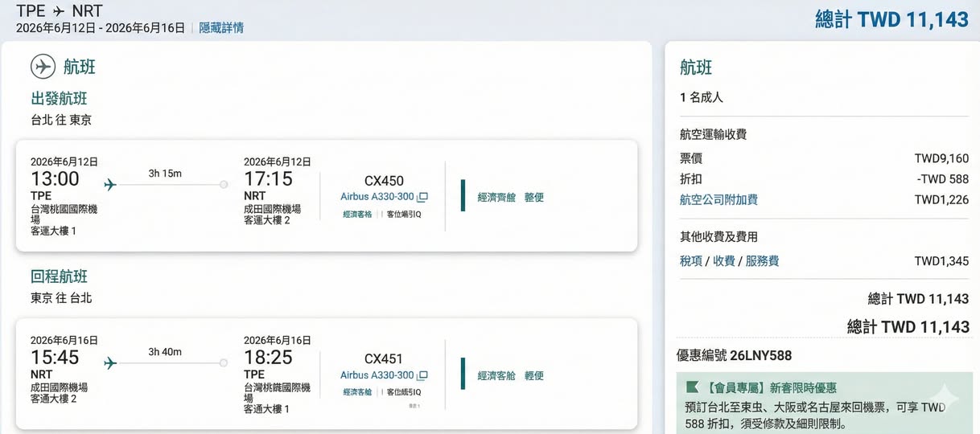Click the 經濟客艙 輕便 fare label for the return flight
This screenshot has height=434, width=980.
tap(510, 375)
